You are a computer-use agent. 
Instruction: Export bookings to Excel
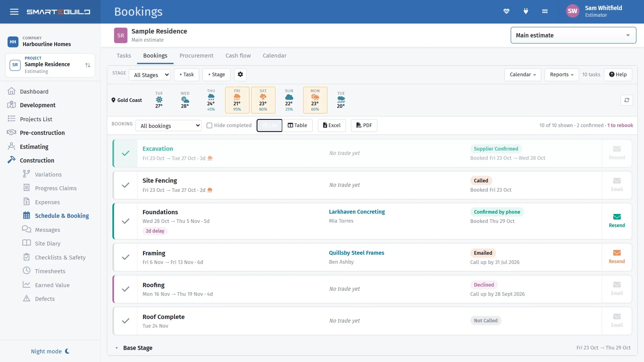(x=332, y=125)
